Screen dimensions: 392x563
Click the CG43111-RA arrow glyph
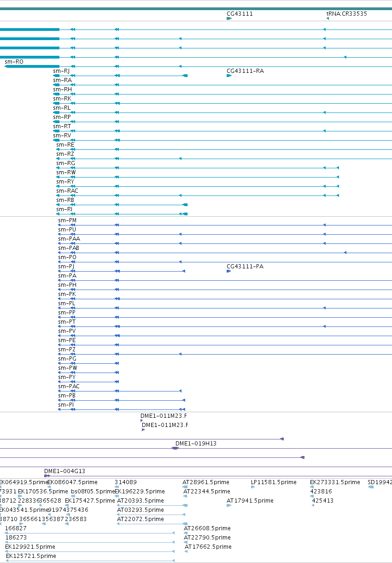(x=229, y=76)
